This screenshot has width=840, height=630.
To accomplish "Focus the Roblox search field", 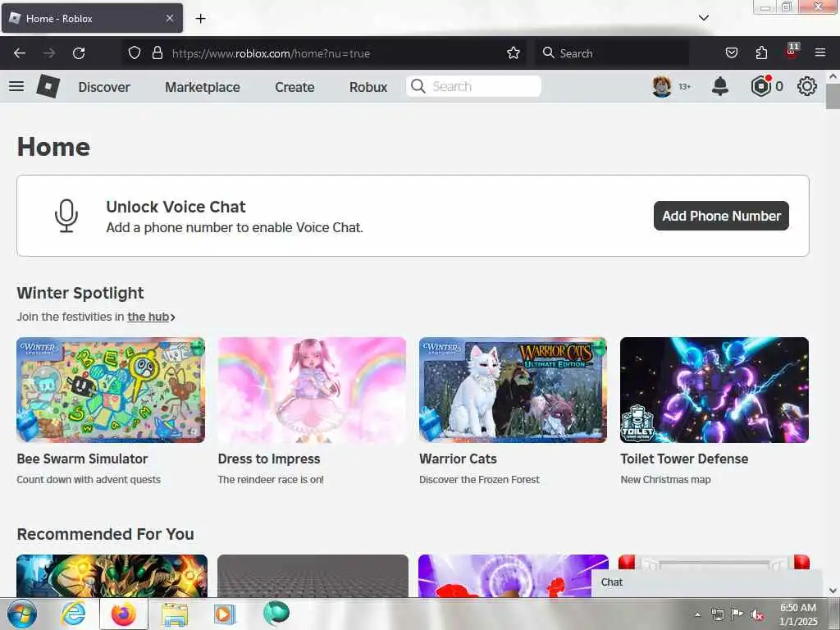I will point(473,86).
